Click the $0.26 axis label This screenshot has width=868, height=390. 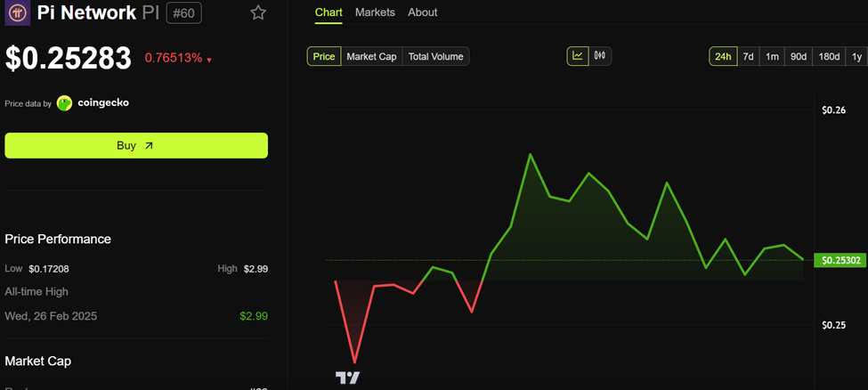(x=833, y=110)
